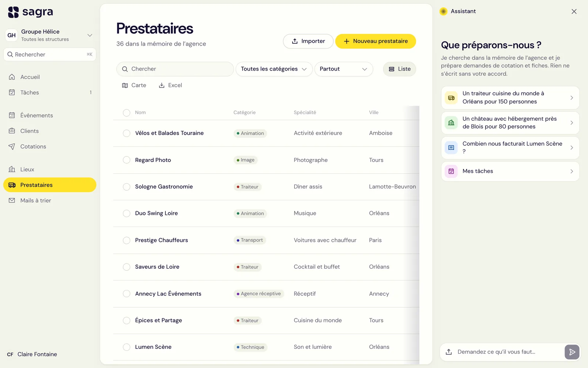Screen dimensions: 588x368
Task: Toggle the select-all checkbox in header
Action: point(126,113)
